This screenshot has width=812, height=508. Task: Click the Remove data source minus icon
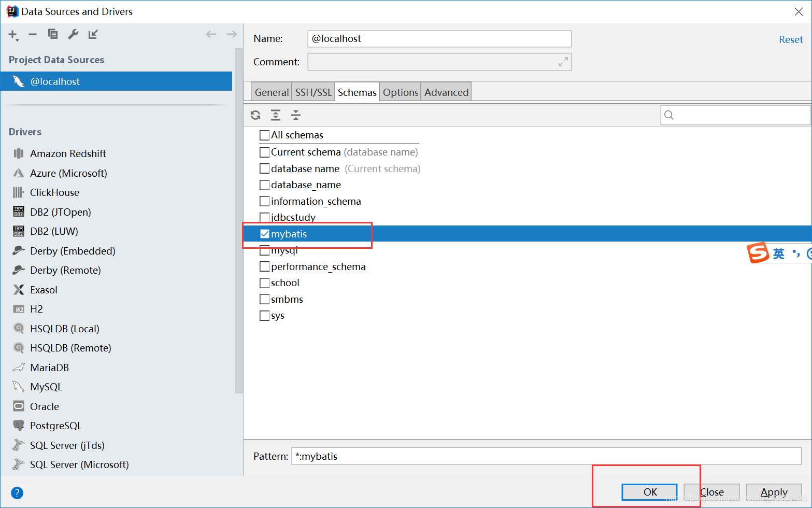click(33, 34)
